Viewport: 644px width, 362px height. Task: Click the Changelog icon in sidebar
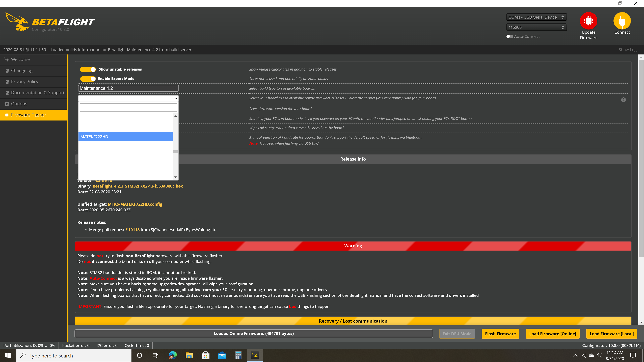(x=7, y=70)
